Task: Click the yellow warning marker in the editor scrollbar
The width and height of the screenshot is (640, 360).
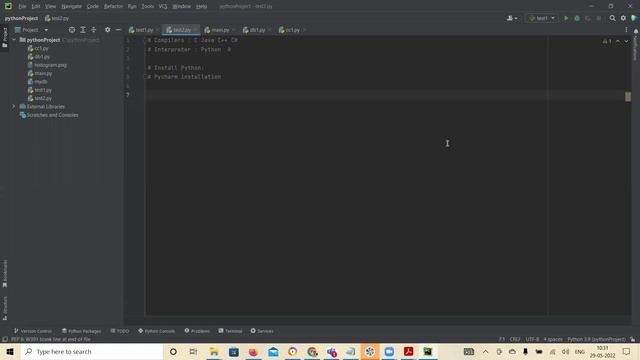Action: [x=628, y=97]
